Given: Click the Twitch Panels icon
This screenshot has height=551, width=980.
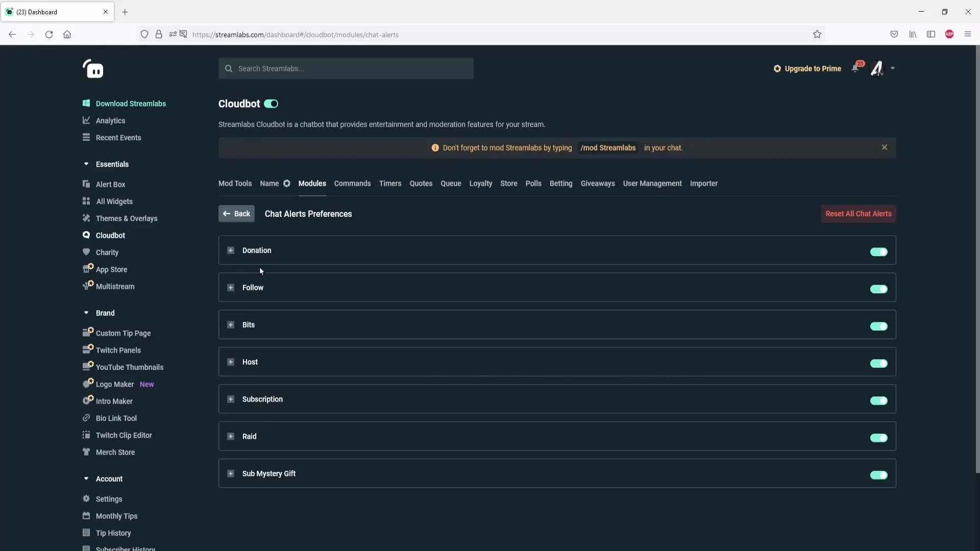Looking at the screenshot, I should 87,349.
